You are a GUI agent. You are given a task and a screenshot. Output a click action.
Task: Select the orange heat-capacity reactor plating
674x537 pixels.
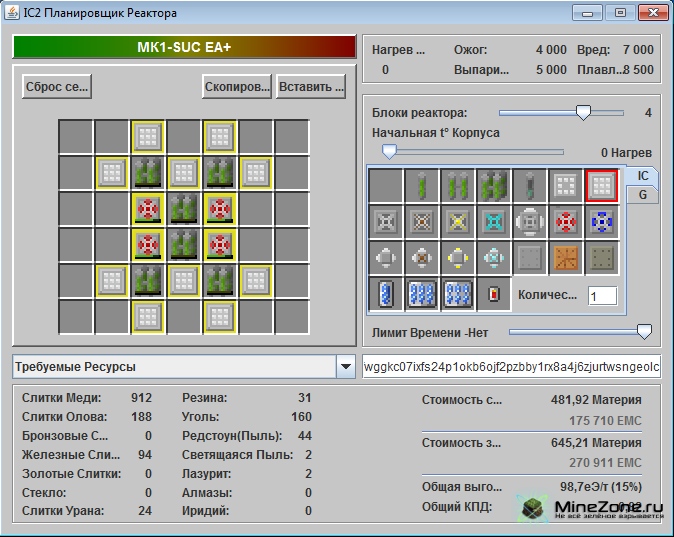(566, 257)
